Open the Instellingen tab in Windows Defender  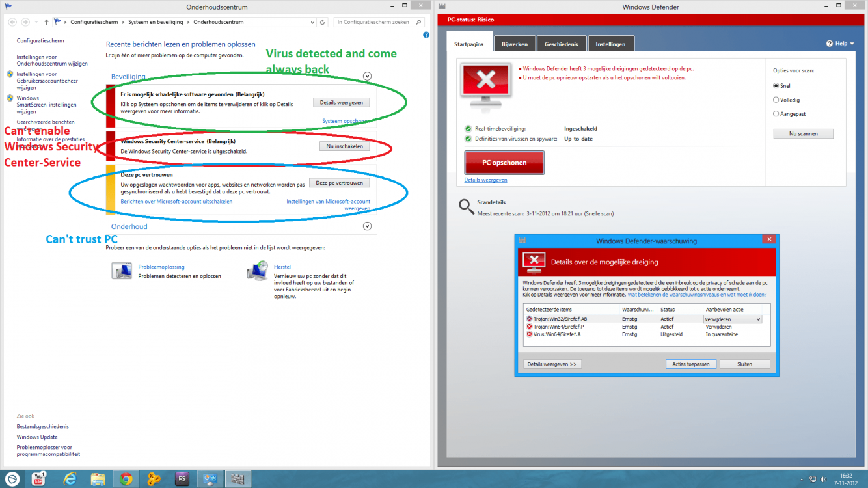(610, 44)
